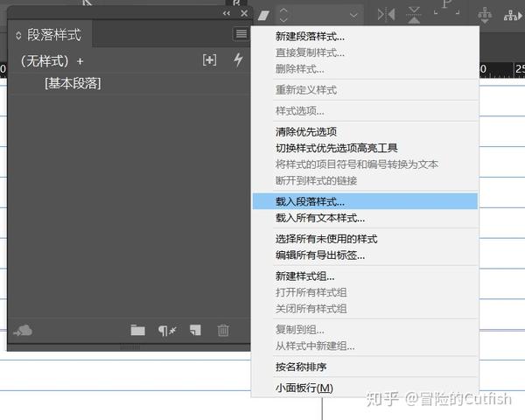Close the 段落样式 panel
Screen dimensions: 525x420
pyautogui.click(x=244, y=13)
